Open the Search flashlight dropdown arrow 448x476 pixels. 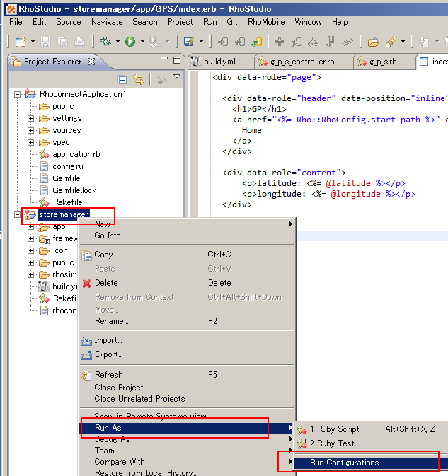click(x=403, y=42)
